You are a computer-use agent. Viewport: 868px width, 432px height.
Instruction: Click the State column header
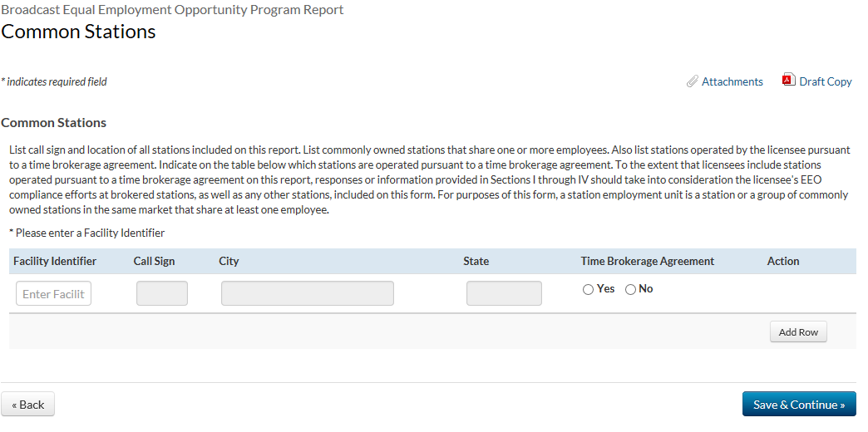pos(476,261)
